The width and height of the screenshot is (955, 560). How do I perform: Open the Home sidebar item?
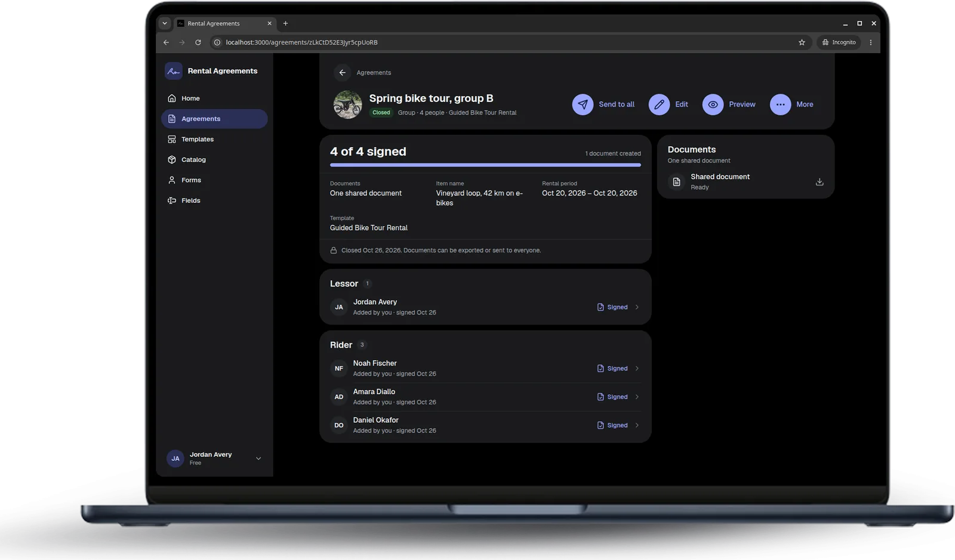[x=214, y=98]
